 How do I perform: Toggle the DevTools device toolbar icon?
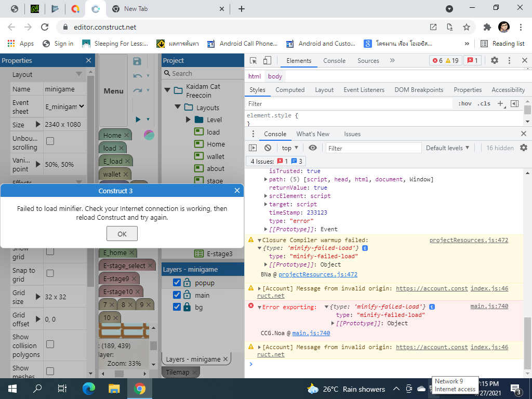tap(268, 60)
